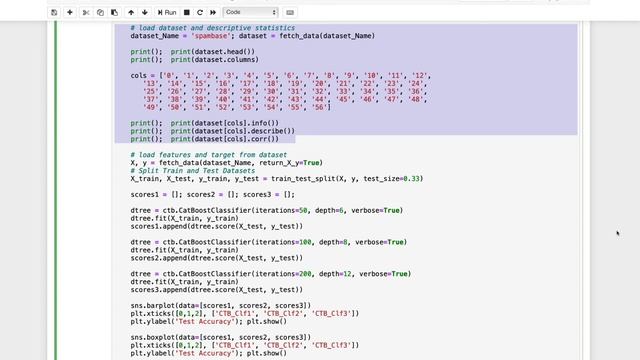Screen dimensions: 640x360
Task: Click the comment '# load features and target from dataset'
Action: tap(209, 155)
